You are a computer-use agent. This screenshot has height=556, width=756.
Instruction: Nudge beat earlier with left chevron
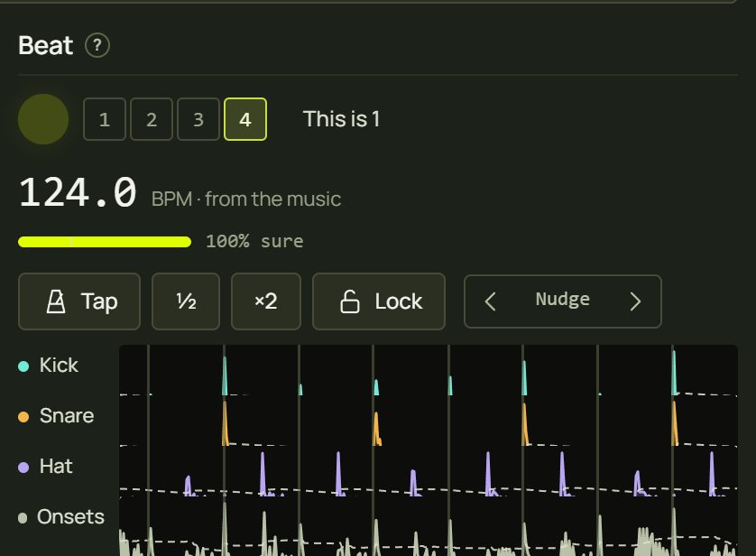click(x=491, y=301)
